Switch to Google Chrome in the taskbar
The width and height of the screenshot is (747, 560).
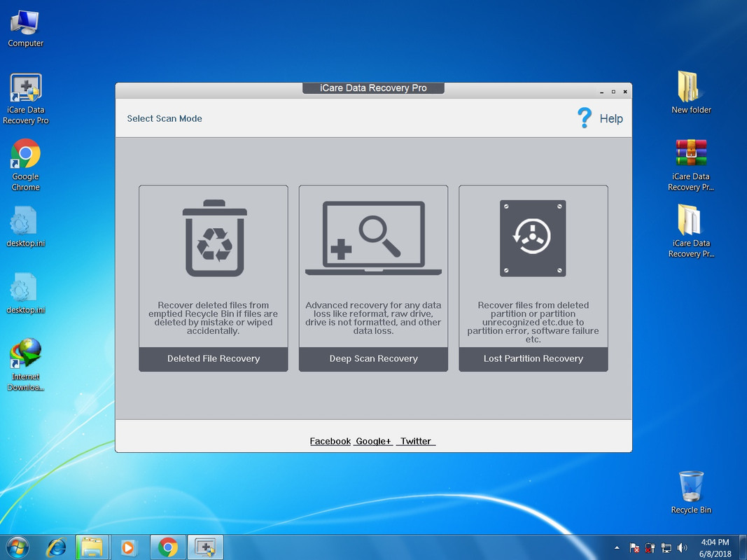pos(168,547)
